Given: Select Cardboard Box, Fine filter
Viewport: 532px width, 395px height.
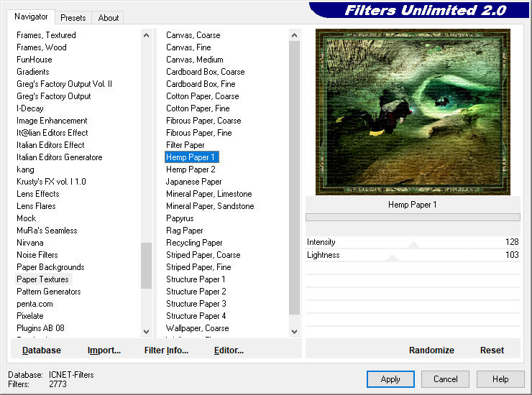Looking at the screenshot, I should [201, 84].
